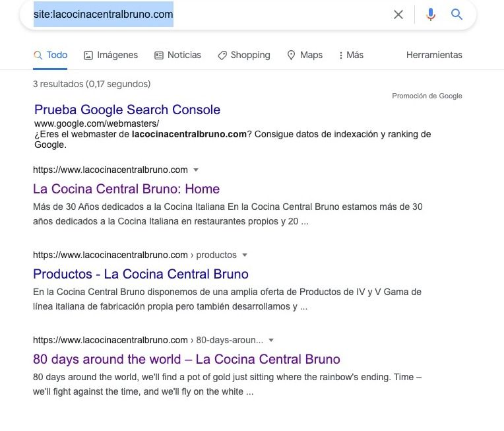Clear the search box with the X icon
The height and width of the screenshot is (431, 504).
pos(398,15)
